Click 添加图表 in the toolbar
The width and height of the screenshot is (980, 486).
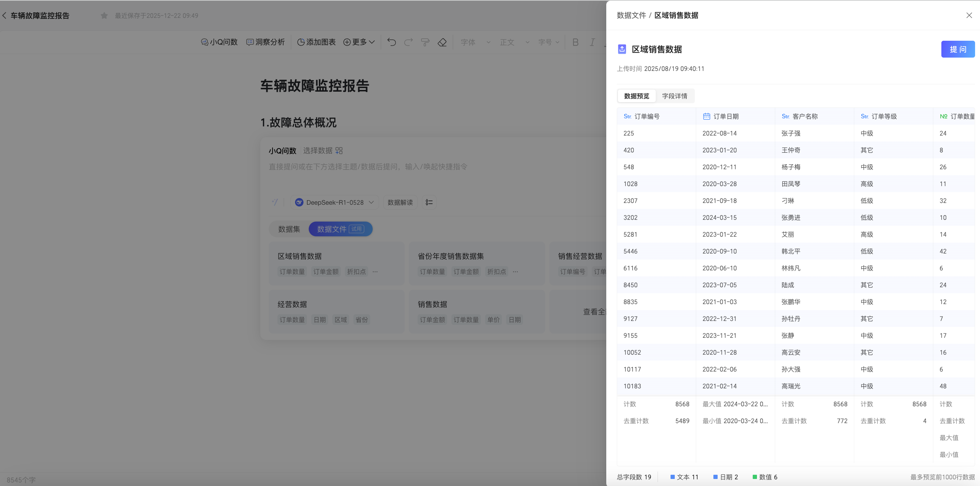(x=316, y=42)
